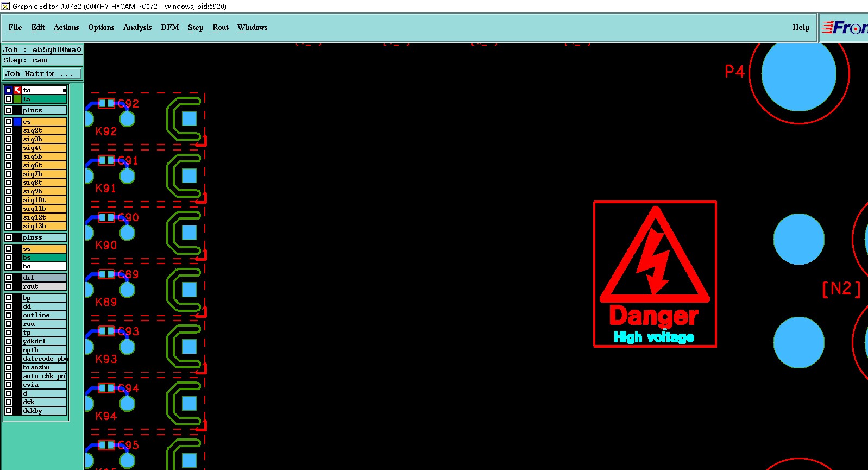Viewport: 868px width, 470px height.
Task: Toggle the checkbox for layer plncs
Action: tap(9, 110)
